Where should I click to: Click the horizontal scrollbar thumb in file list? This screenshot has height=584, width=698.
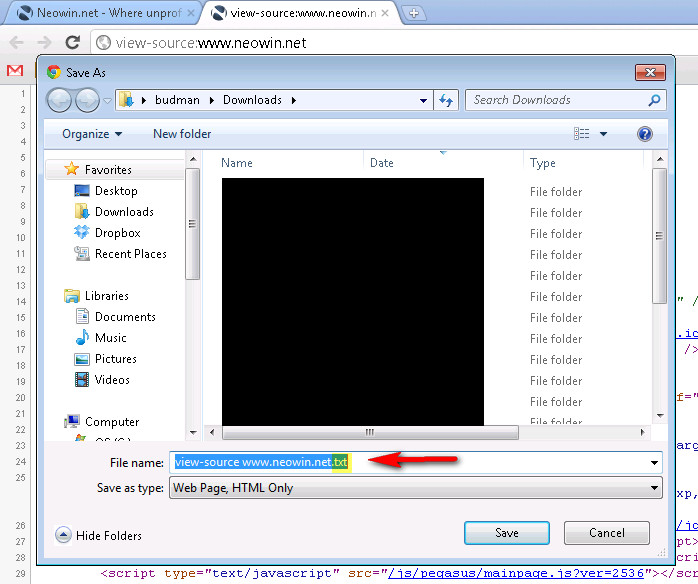(x=370, y=432)
